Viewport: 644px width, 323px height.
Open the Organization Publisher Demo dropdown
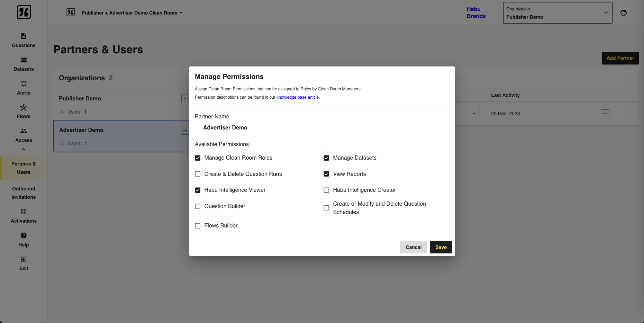pos(557,13)
